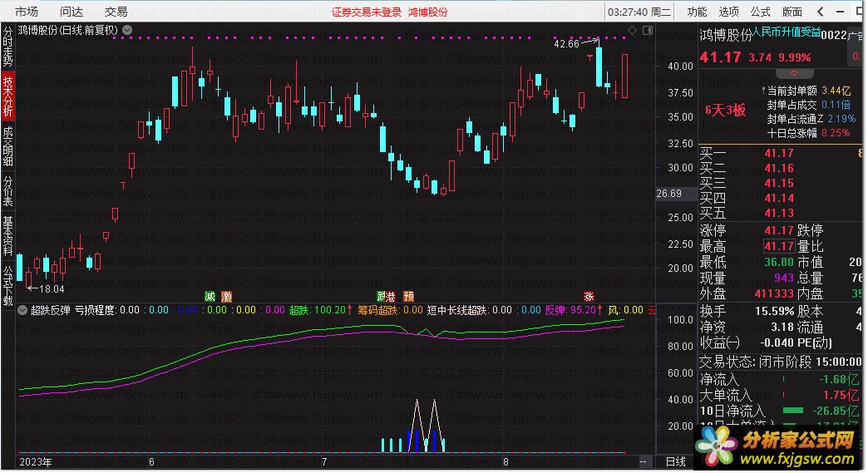868x473 pixels.
Task: Click the 18.04 low price label
Action: [52, 288]
